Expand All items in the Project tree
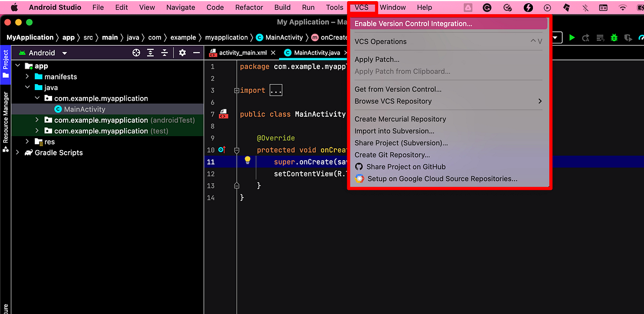 [150, 53]
